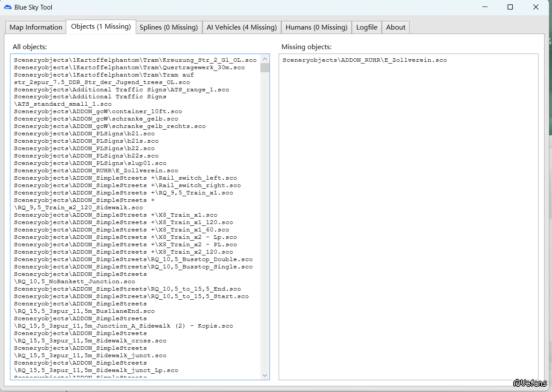This screenshot has width=552, height=392.
Task: Switch to the Humans (0 Missing) tab
Action: click(316, 27)
